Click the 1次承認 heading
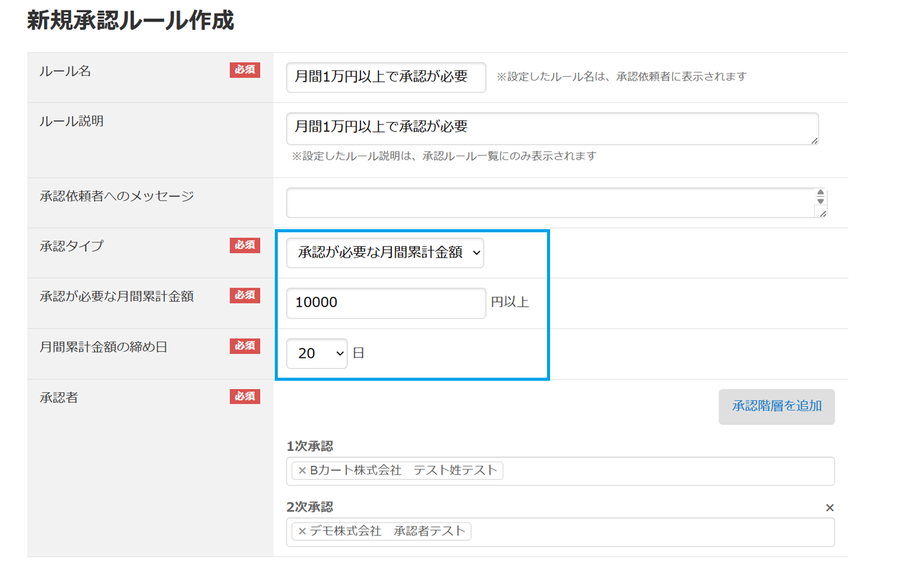Screen dimensions: 924x565 click(x=310, y=446)
